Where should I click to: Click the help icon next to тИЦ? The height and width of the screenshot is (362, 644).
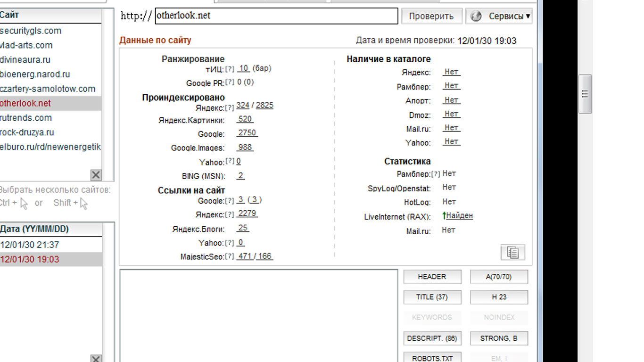[x=230, y=69]
